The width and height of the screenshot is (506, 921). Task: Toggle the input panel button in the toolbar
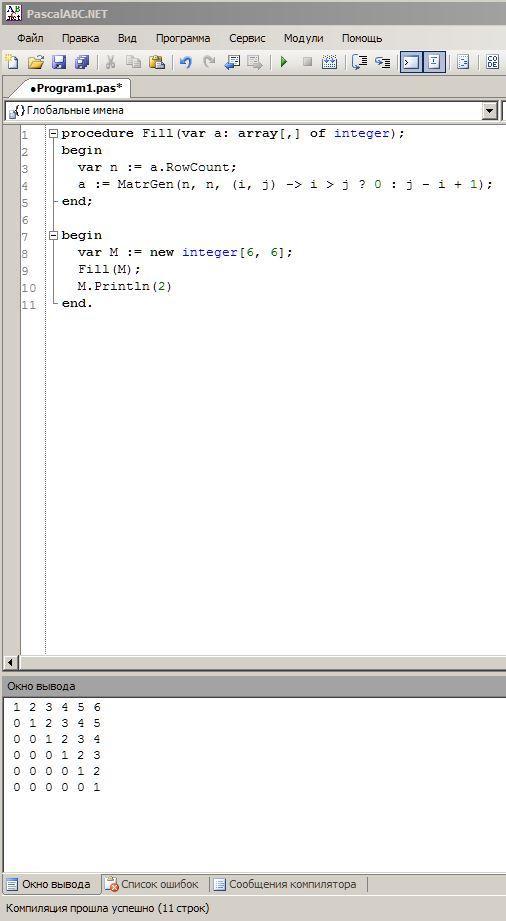pos(434,62)
